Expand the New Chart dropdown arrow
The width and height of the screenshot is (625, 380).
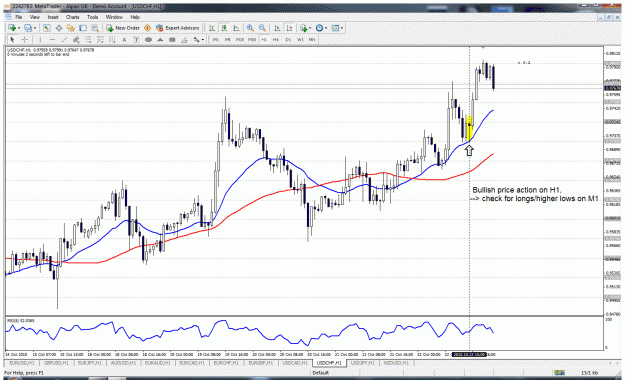click(19, 28)
